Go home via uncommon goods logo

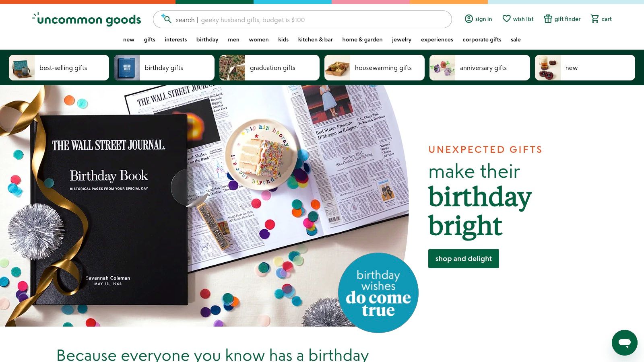(87, 19)
